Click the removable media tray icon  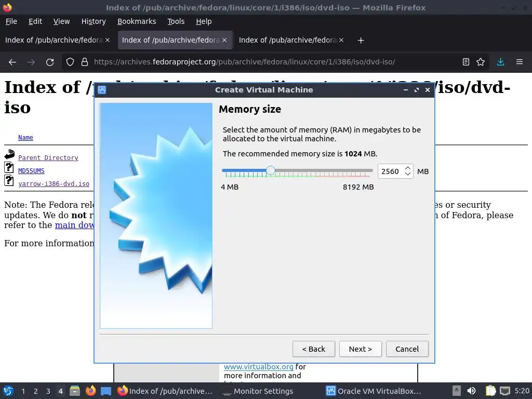click(457, 391)
